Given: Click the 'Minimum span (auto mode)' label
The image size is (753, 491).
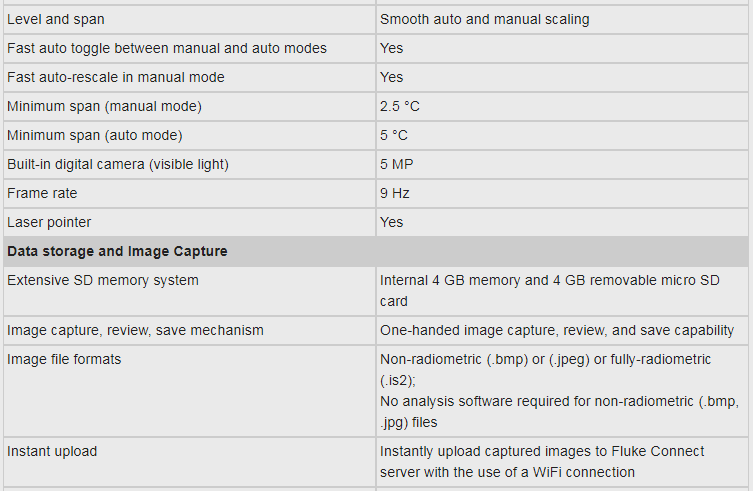Looking at the screenshot, I should point(95,135).
